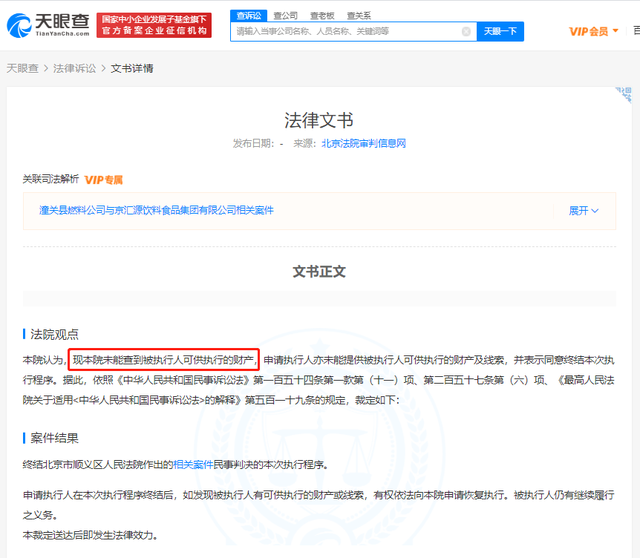
Task: Open 法律诉讼 breadcrumb link
Action: click(76, 68)
